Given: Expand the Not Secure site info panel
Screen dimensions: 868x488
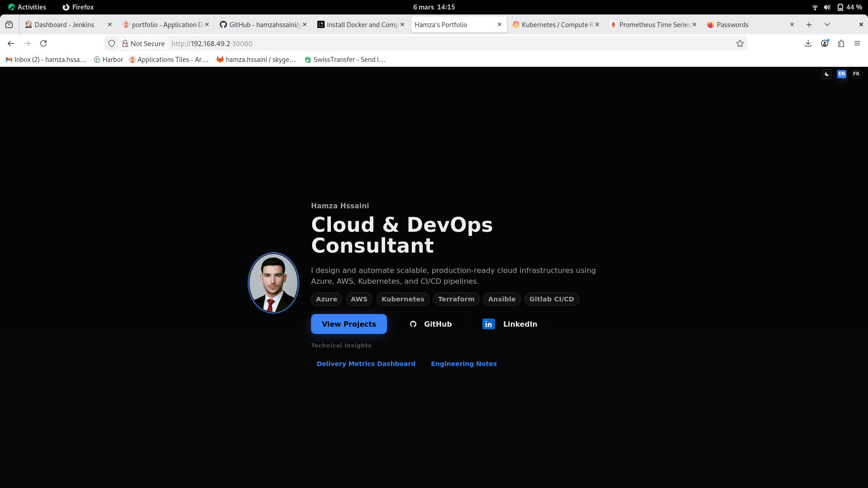Looking at the screenshot, I should click(x=144, y=43).
